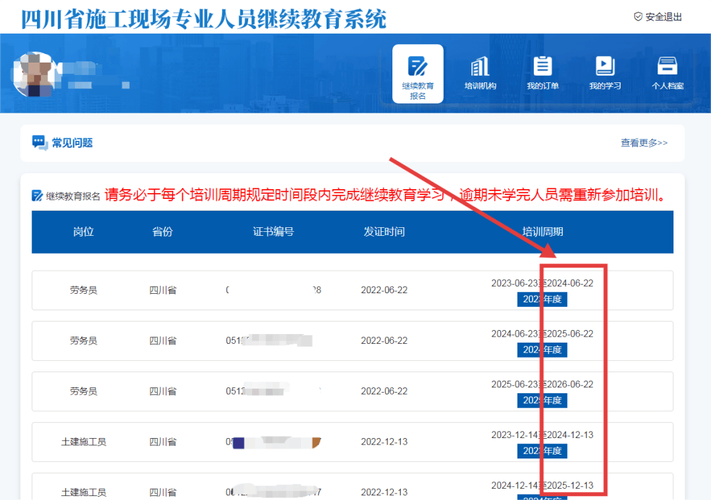Click 四川省 in the 2023-06-23 period row

pos(163,290)
